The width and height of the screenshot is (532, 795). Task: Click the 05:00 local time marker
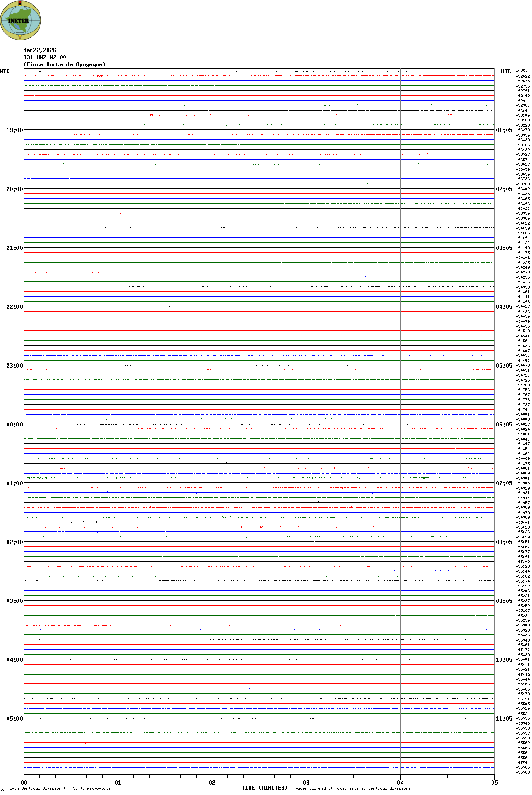point(14,719)
